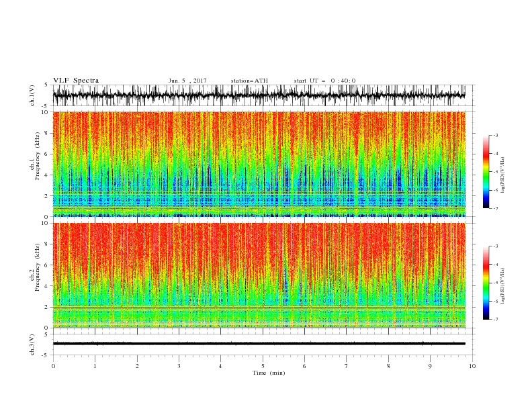Viewport: 532px width, 411px height.
Task: Click the ch.1 (V) waveform trace at top
Action: [259, 95]
